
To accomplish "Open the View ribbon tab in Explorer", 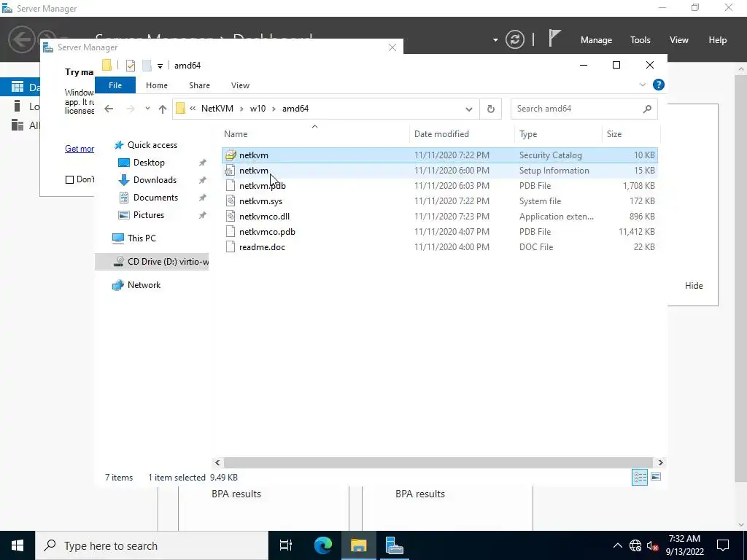I will pyautogui.click(x=240, y=85).
